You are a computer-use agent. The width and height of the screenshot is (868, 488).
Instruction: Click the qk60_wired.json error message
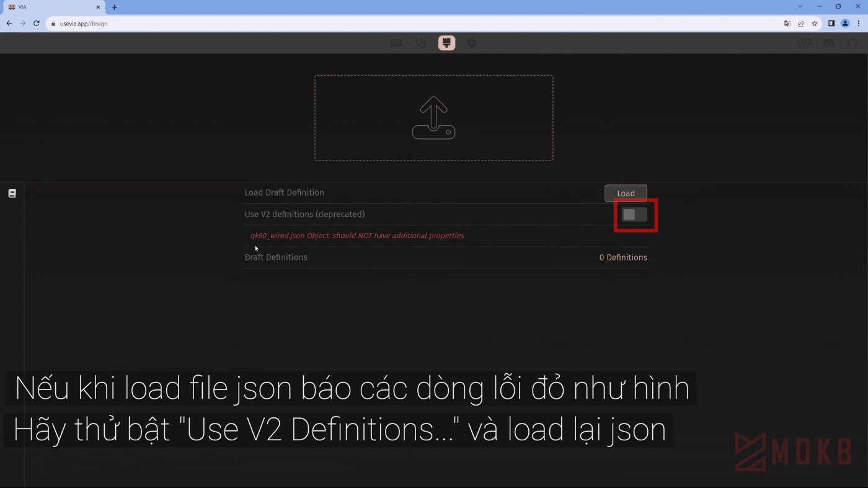[x=357, y=236]
